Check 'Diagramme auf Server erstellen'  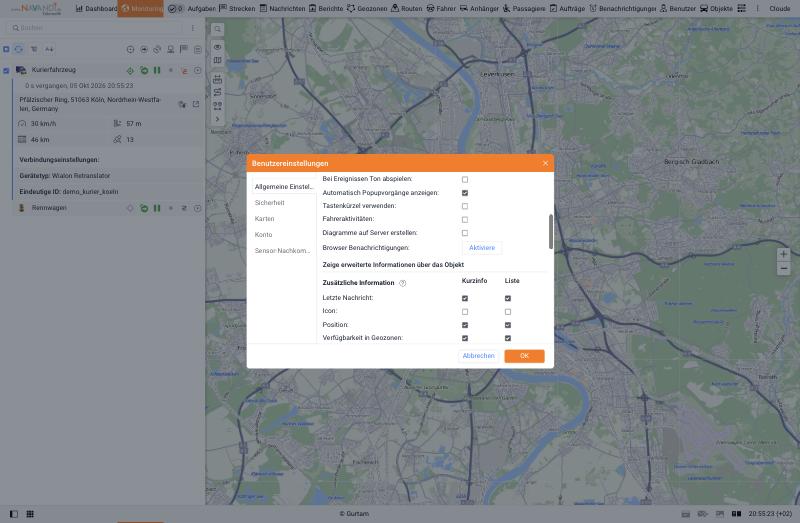465,233
